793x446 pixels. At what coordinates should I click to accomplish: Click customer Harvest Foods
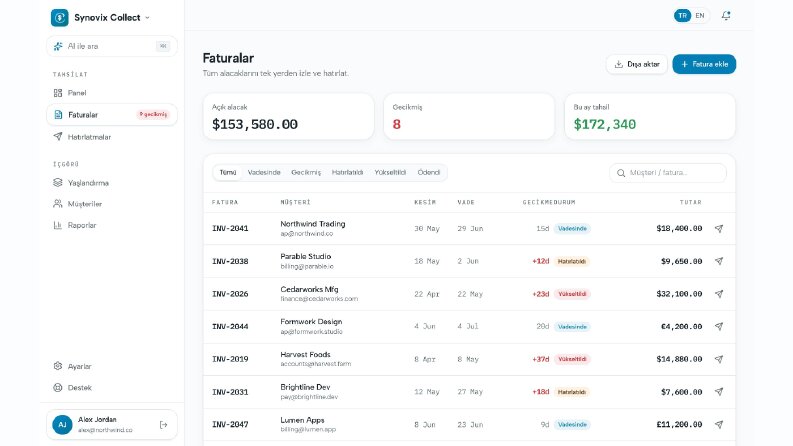(x=305, y=354)
